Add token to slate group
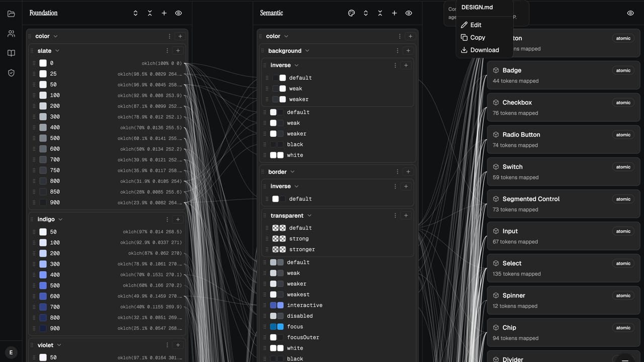The image size is (644, 362). (x=178, y=51)
